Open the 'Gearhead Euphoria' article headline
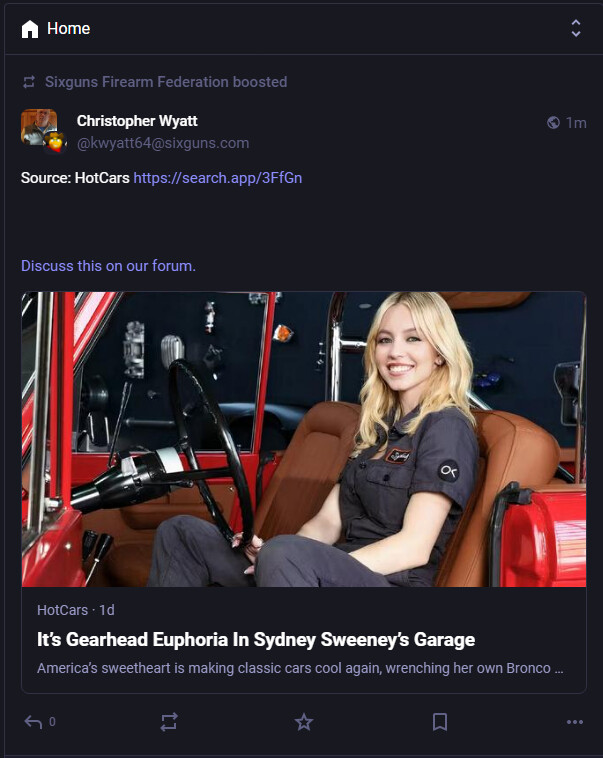 click(x=256, y=640)
